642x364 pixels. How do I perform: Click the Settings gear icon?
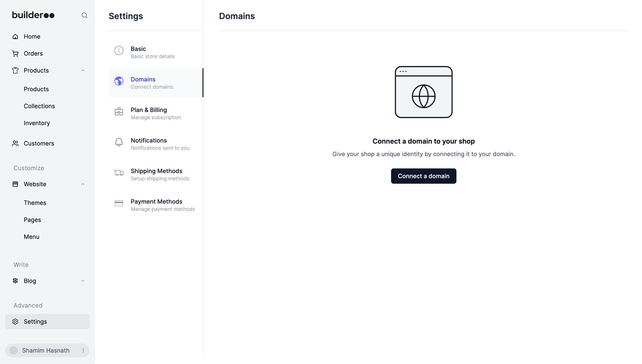[x=15, y=322]
